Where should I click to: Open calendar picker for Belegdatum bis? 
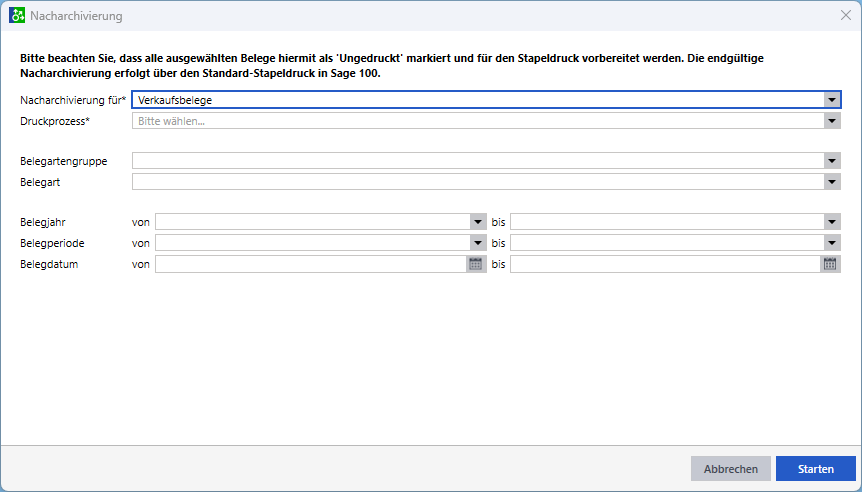(830, 264)
